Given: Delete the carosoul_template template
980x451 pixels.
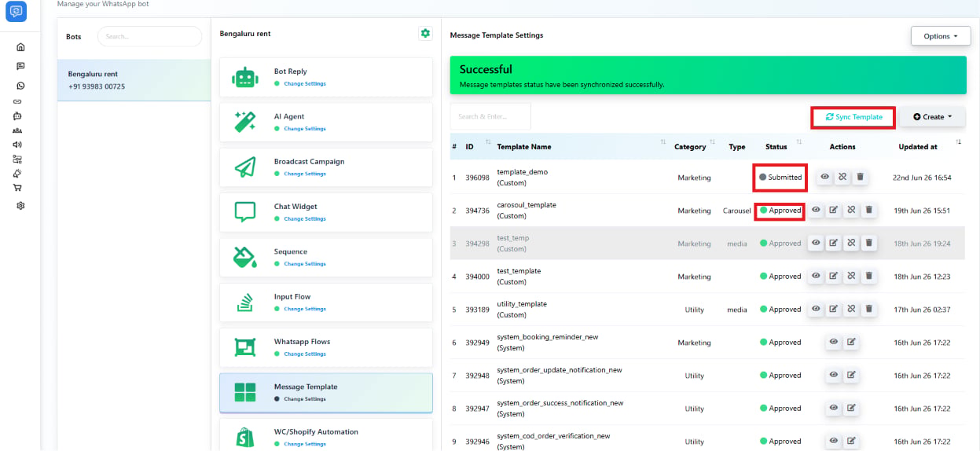Looking at the screenshot, I should point(868,211).
